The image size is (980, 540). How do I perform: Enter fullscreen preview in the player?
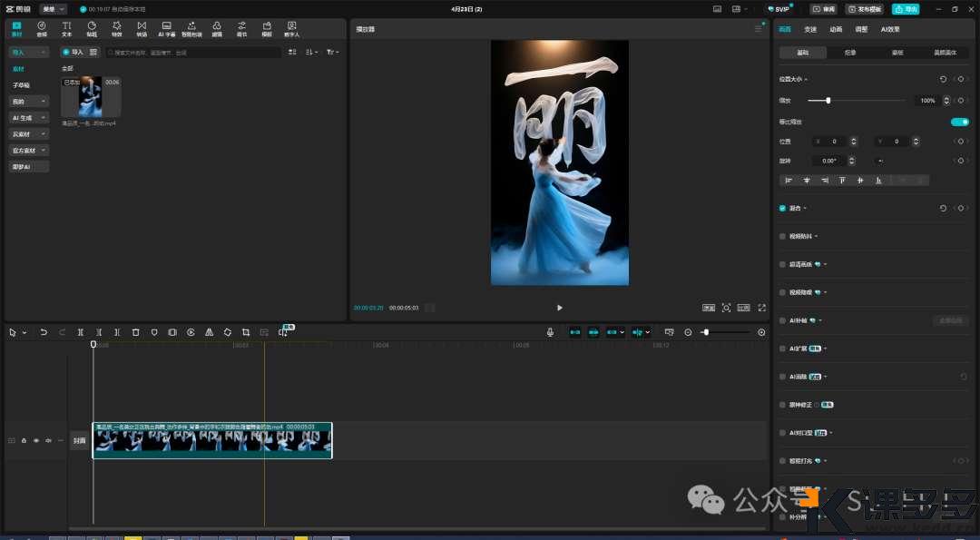(x=761, y=308)
